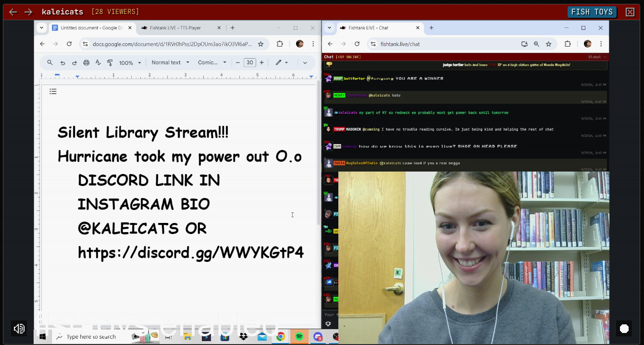
Task: Click the docs.google.com address bar
Action: pyautogui.click(x=173, y=44)
